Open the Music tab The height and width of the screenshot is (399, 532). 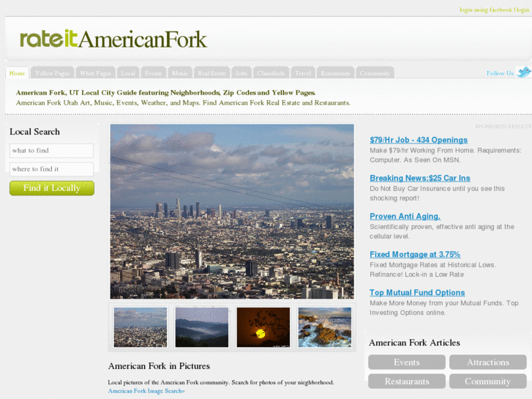180,73
